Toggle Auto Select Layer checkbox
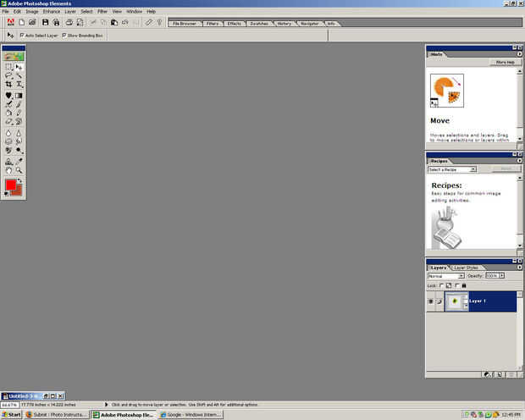This screenshot has width=525, height=420. [x=22, y=36]
